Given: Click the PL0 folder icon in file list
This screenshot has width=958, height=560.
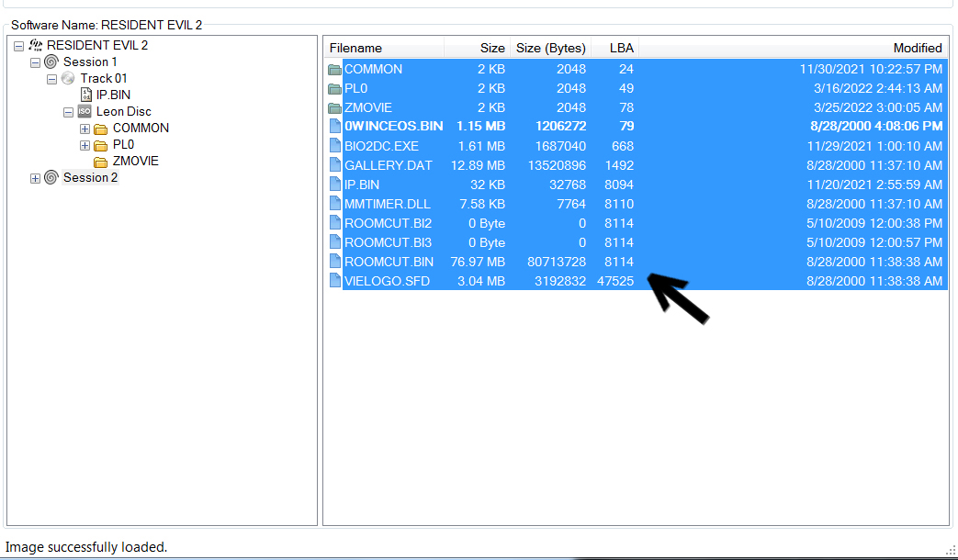Looking at the screenshot, I should pyautogui.click(x=334, y=88).
